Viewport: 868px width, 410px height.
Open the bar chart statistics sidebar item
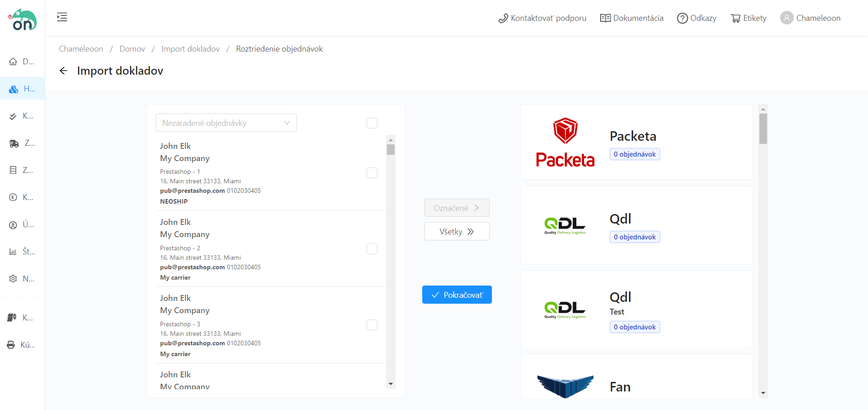(x=13, y=252)
